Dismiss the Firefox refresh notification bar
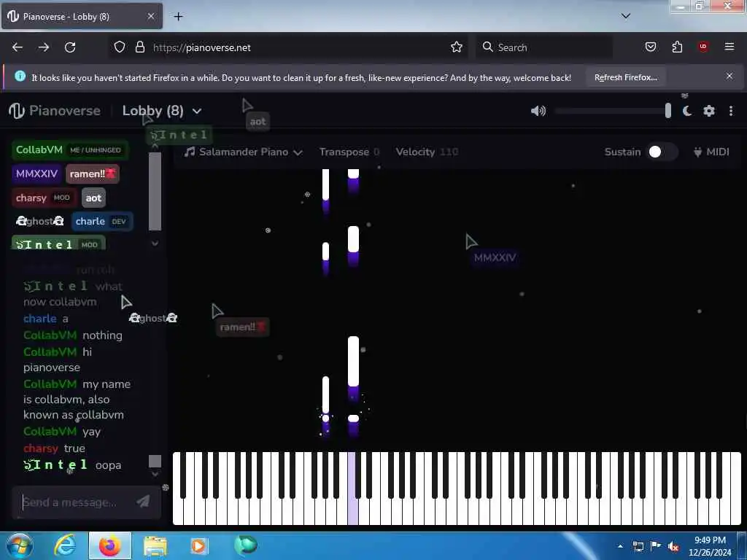The image size is (747, 560). [729, 76]
